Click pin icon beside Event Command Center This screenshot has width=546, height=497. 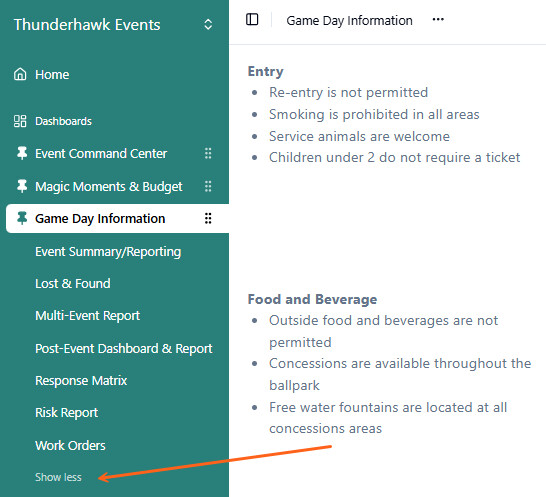pyautogui.click(x=22, y=153)
